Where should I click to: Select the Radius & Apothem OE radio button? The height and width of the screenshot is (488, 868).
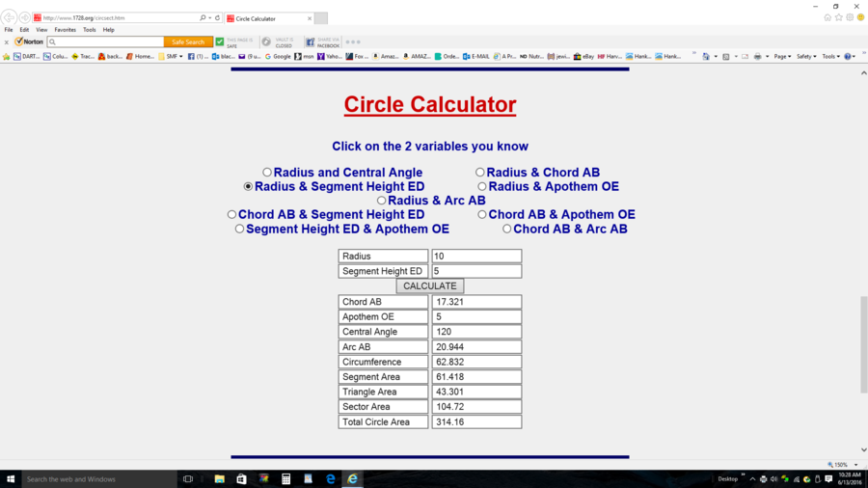pyautogui.click(x=482, y=187)
